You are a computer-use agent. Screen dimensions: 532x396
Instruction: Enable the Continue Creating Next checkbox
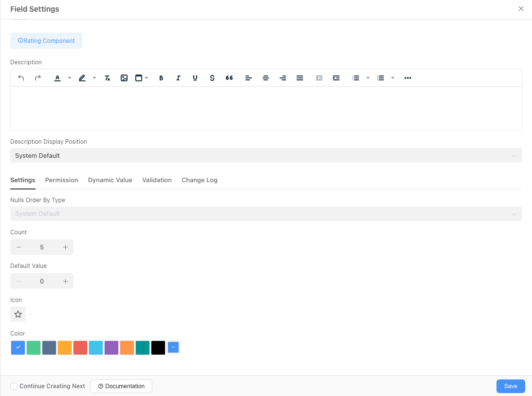point(14,386)
